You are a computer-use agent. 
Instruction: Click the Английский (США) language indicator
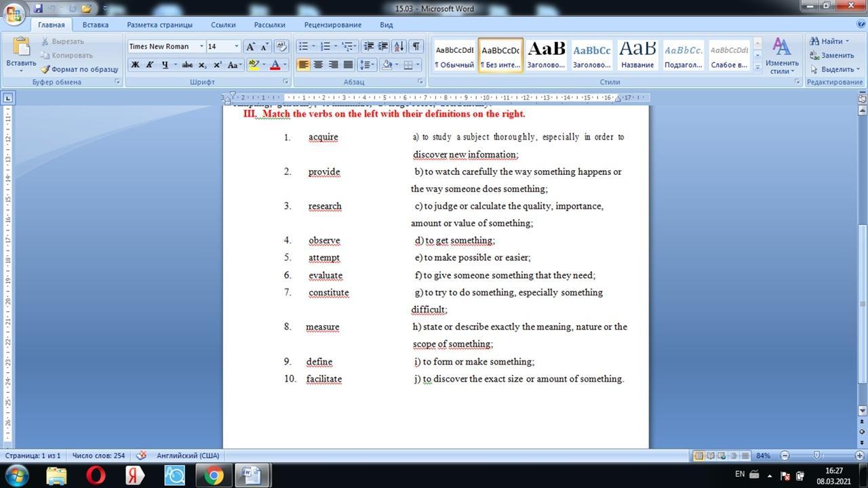tap(188, 455)
